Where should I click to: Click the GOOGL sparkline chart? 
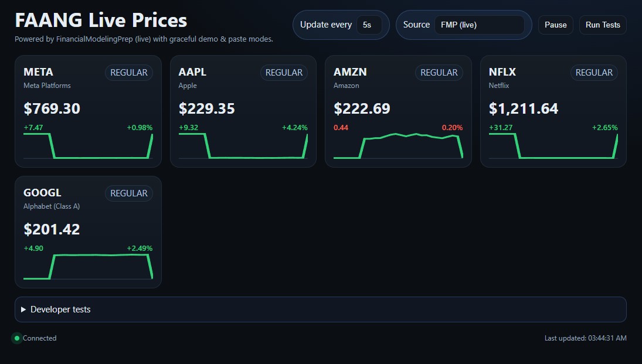88,267
